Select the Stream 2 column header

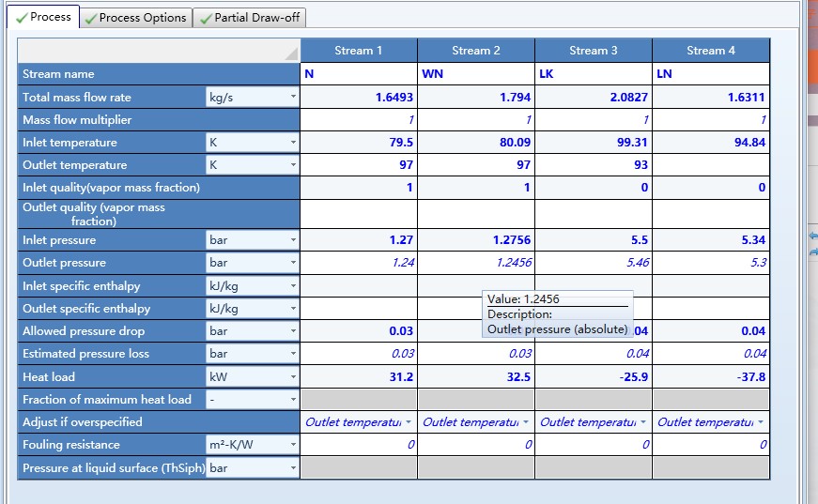tap(475, 51)
